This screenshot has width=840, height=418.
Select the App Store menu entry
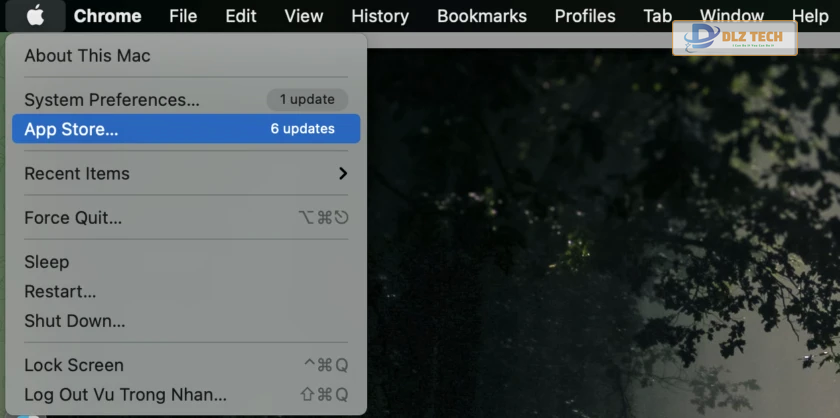tap(186, 129)
